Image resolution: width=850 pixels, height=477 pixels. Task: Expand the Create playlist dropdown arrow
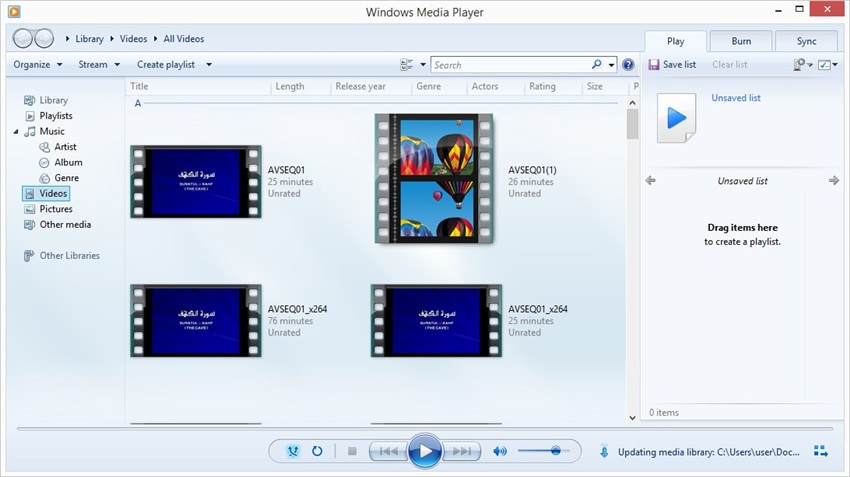(x=209, y=65)
